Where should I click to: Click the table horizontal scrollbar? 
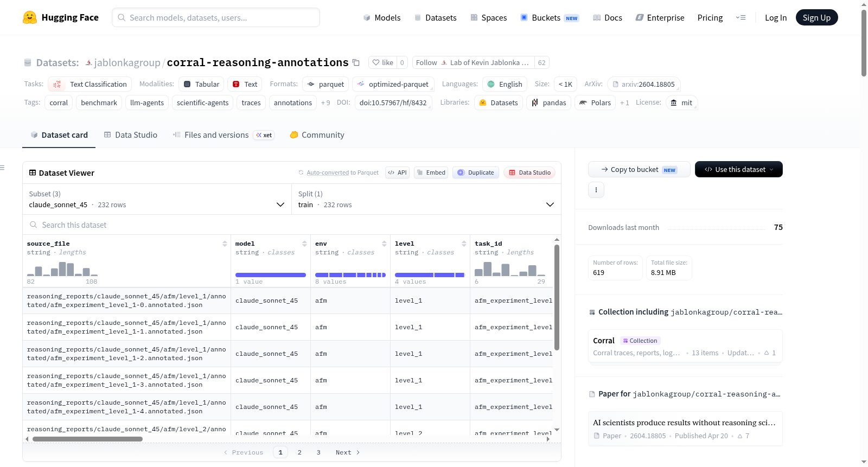(x=87, y=439)
